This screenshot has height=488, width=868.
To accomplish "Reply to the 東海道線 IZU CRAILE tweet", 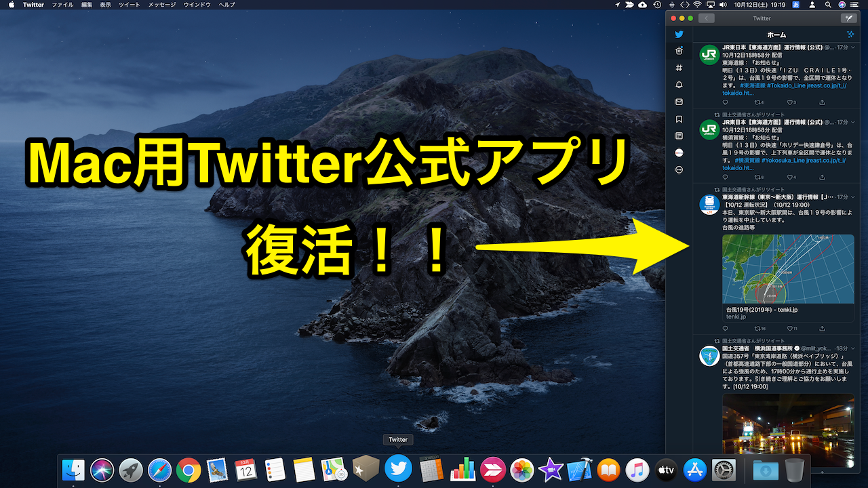I will pos(726,102).
